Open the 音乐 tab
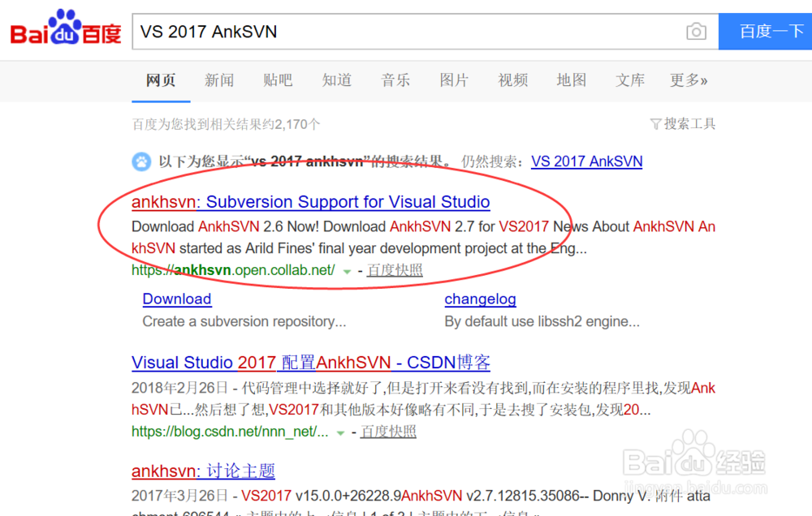Viewport: 812px width, 516px height. pyautogui.click(x=395, y=80)
